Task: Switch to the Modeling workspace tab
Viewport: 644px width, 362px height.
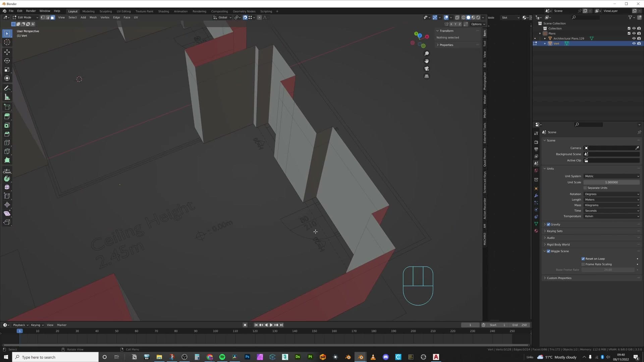Action: [x=89, y=11]
